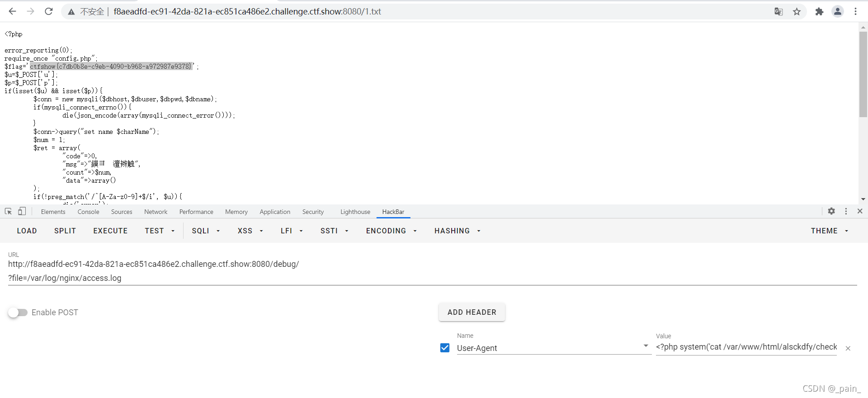Activate the inspect element picker
The image size is (868, 398).
(x=8, y=211)
